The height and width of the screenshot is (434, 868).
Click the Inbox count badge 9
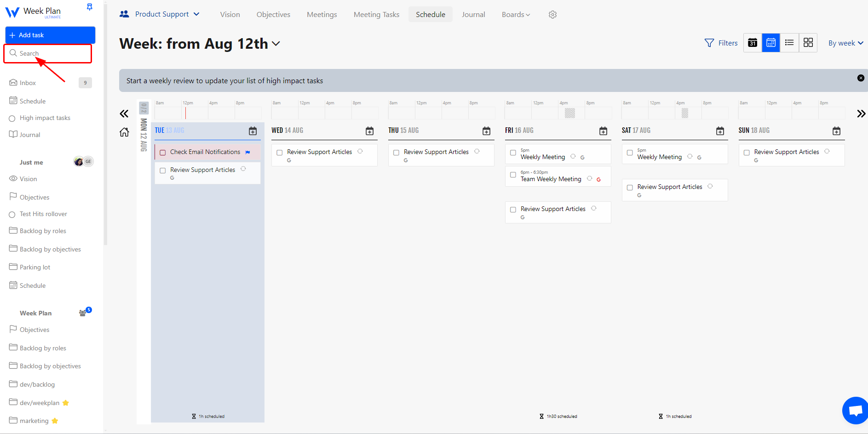coord(85,83)
